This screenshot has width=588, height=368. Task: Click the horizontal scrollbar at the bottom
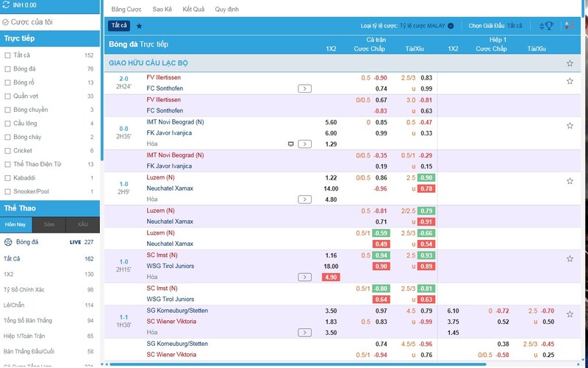coord(297,364)
